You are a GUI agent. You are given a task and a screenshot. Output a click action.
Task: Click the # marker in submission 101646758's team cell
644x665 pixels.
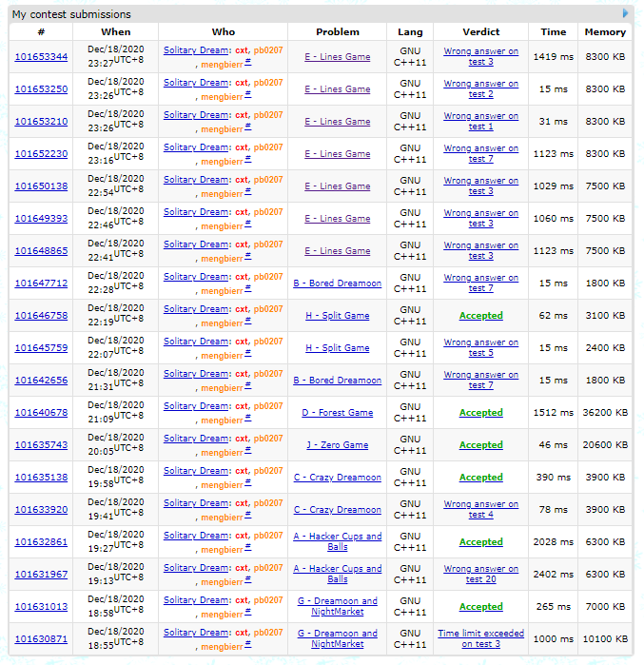tap(248, 321)
